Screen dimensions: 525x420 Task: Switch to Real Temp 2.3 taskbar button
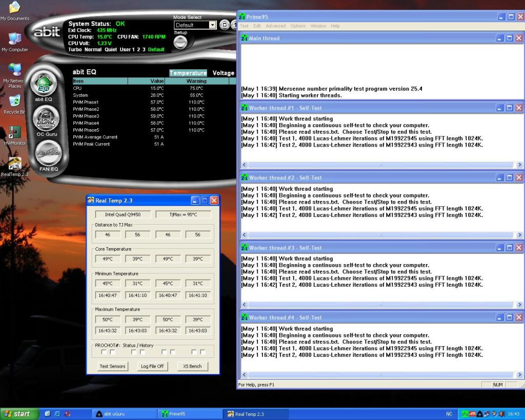pyautogui.click(x=255, y=414)
